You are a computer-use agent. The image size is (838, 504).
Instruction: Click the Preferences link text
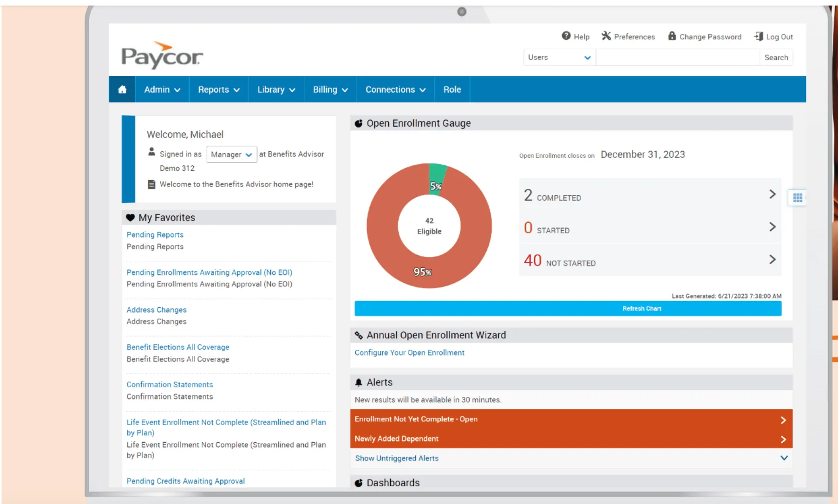point(634,37)
